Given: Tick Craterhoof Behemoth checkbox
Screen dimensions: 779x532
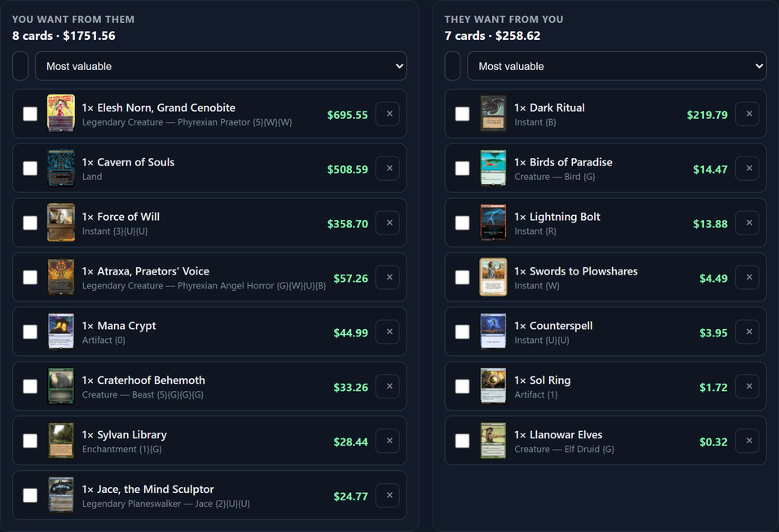Looking at the screenshot, I should pos(30,386).
